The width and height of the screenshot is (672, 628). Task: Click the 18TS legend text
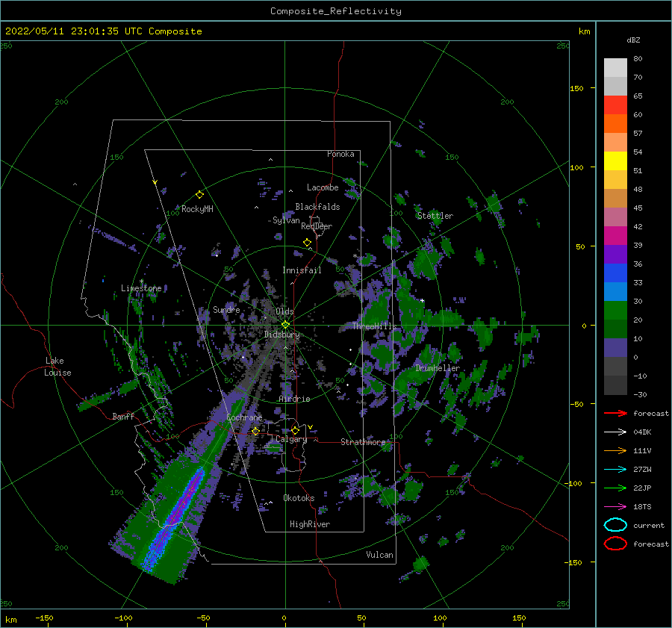[642, 507]
